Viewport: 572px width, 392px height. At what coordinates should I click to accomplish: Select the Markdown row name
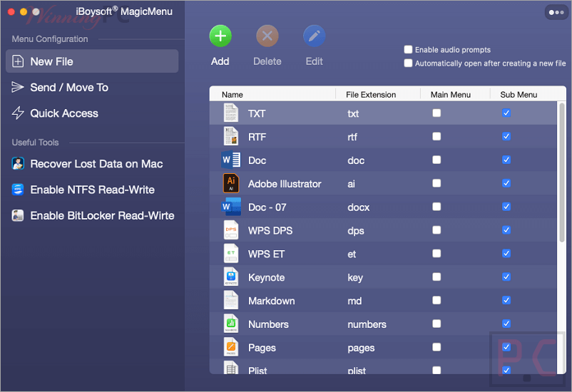272,301
